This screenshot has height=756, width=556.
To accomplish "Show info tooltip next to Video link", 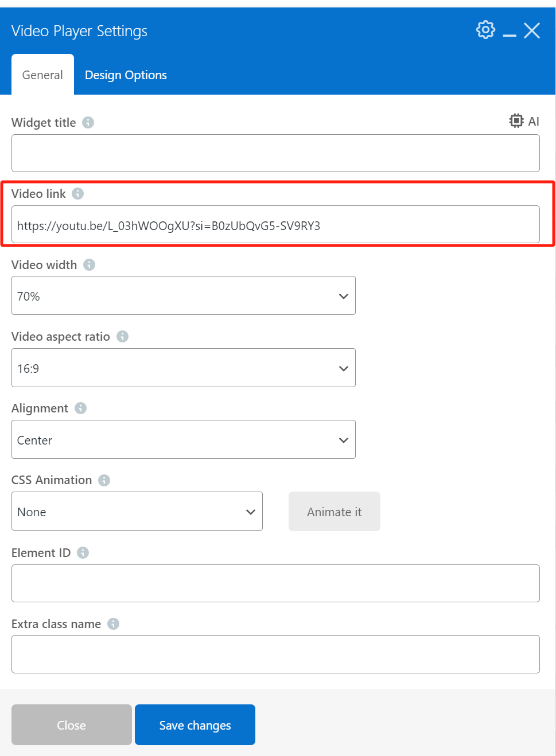I will [78, 194].
